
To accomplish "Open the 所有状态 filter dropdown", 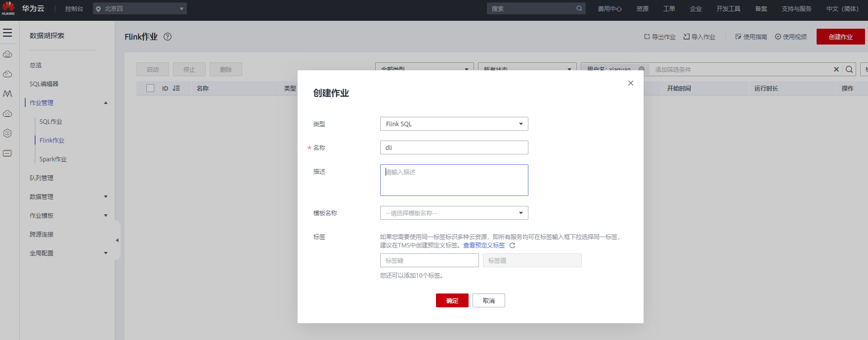I will [x=527, y=68].
